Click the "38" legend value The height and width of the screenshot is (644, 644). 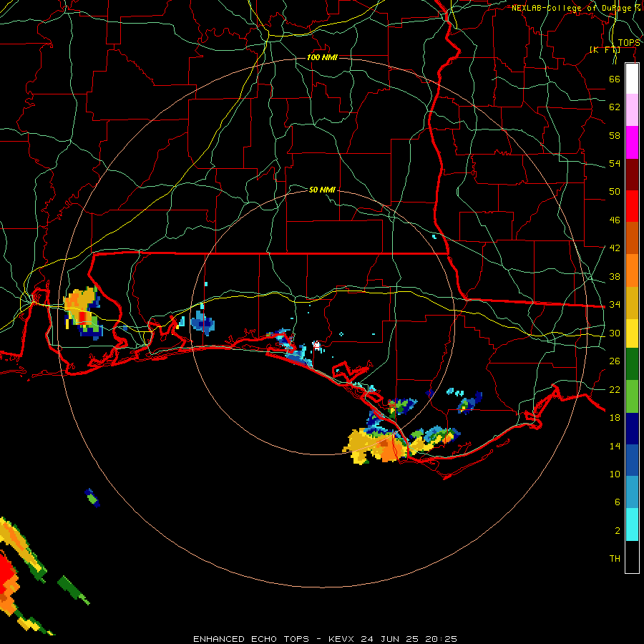click(615, 277)
